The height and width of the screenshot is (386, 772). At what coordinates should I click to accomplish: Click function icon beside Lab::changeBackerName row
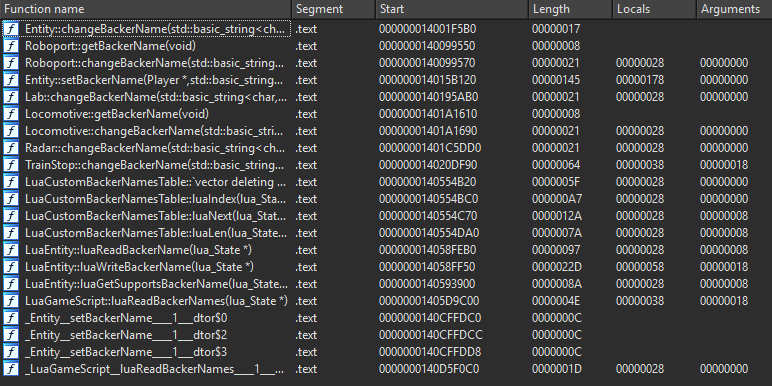pyautogui.click(x=11, y=97)
